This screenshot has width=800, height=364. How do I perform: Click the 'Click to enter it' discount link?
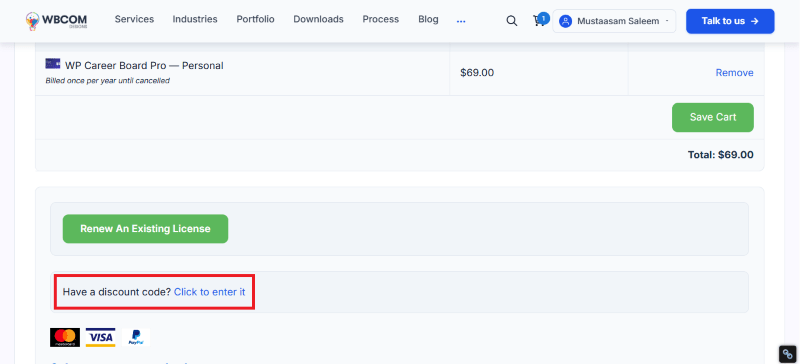[209, 292]
